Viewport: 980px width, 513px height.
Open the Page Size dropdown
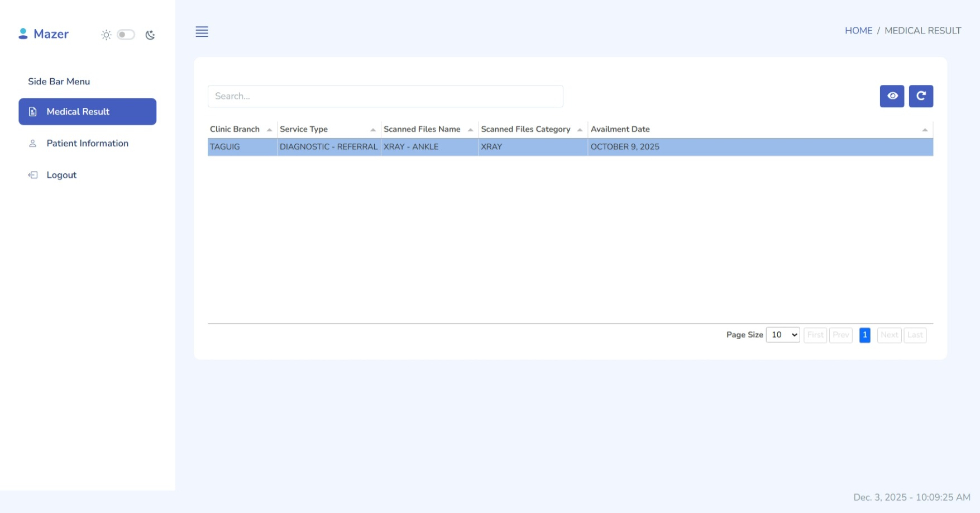[x=783, y=335]
